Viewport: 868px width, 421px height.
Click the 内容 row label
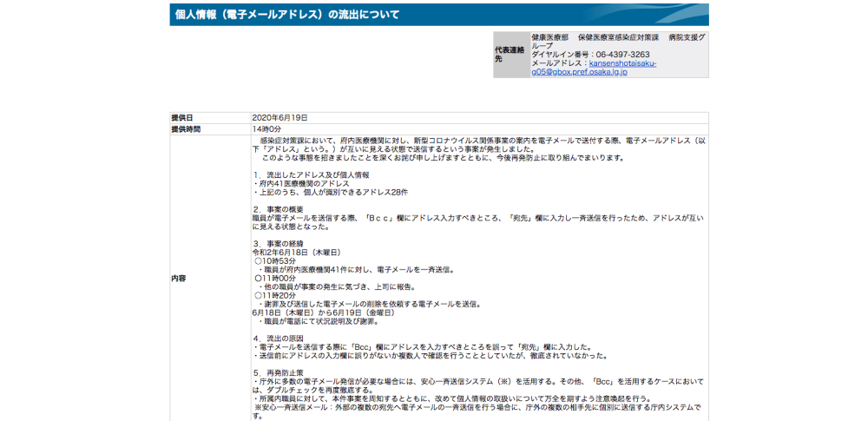[178, 278]
